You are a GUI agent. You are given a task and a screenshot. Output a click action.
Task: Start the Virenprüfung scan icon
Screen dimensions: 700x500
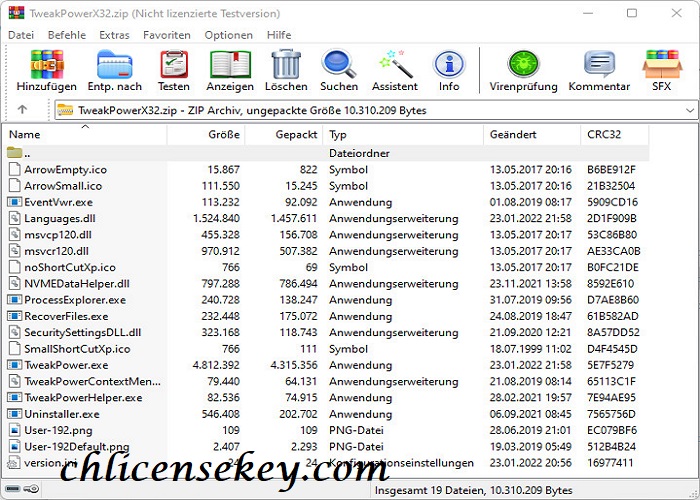tap(523, 65)
